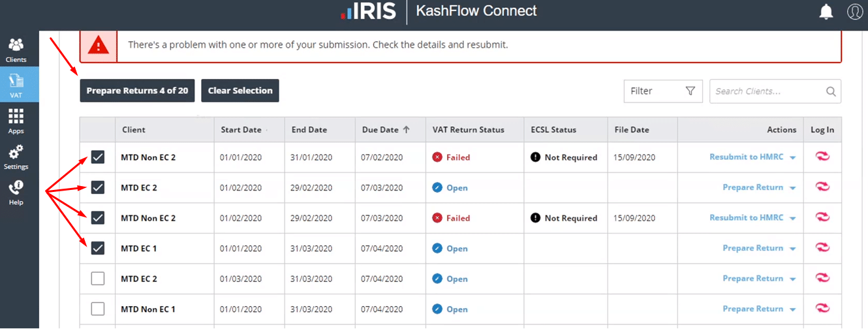Screen dimensions: 868x329
Task: Open Settings gears in sidebar
Action: tap(16, 157)
